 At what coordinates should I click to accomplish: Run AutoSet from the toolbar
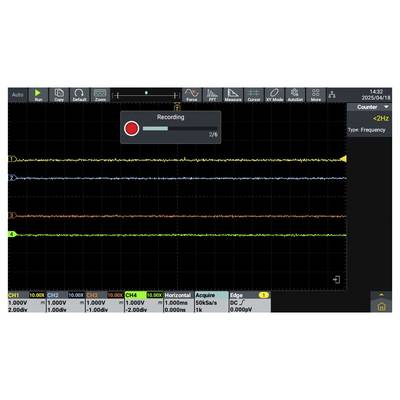click(295, 95)
